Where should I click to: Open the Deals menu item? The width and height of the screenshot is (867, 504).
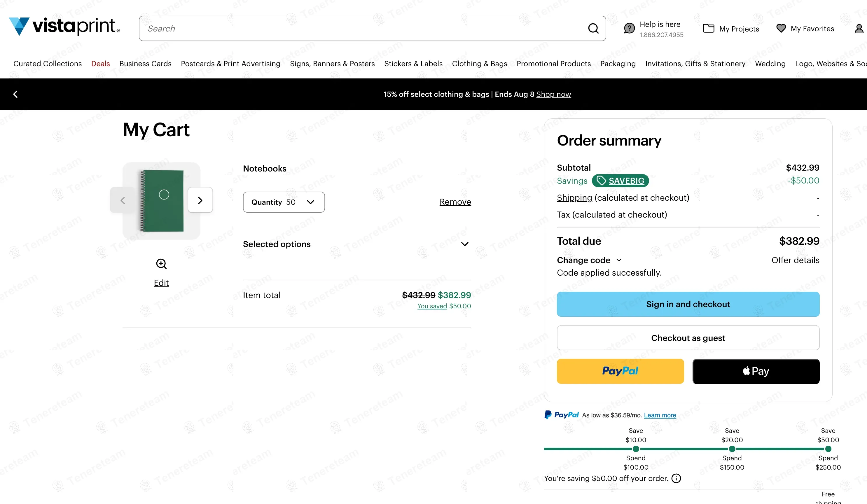coord(100,64)
